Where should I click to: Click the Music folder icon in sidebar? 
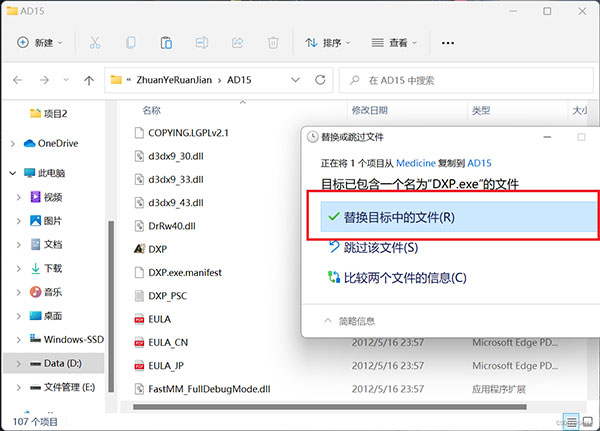[35, 292]
